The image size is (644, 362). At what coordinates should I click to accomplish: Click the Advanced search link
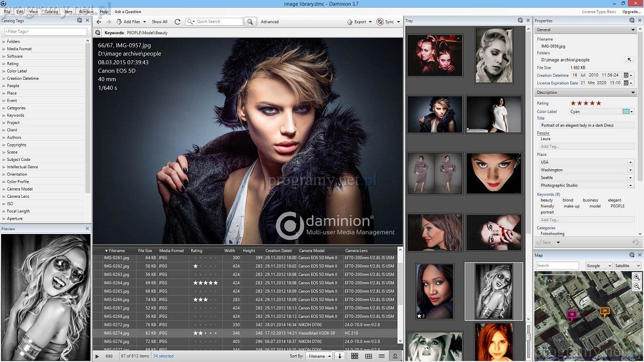pyautogui.click(x=269, y=22)
